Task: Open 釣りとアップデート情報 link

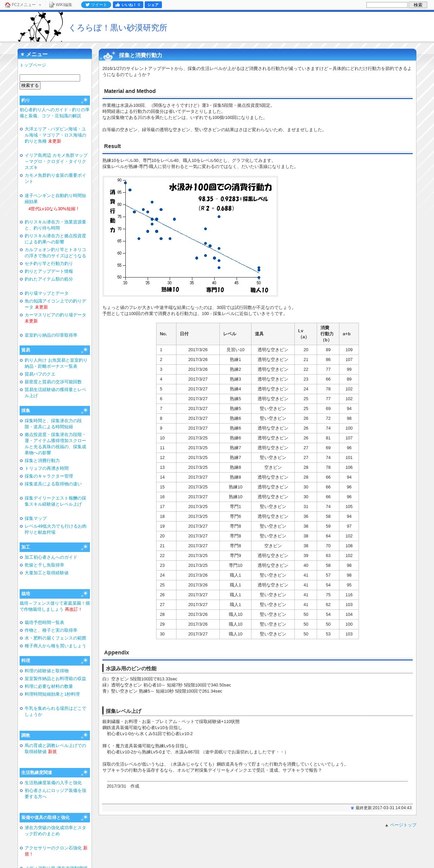Action: pos(49,271)
